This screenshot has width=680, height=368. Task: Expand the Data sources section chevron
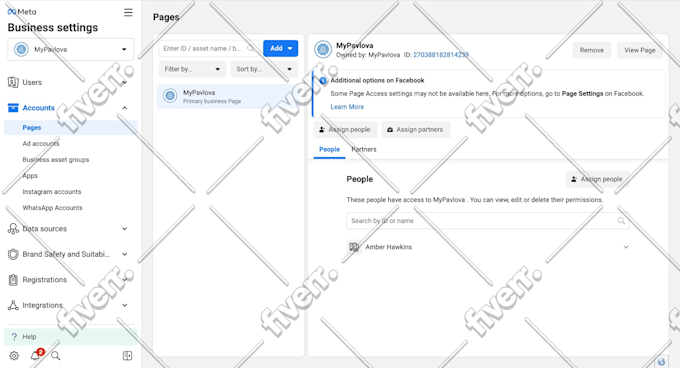click(125, 229)
